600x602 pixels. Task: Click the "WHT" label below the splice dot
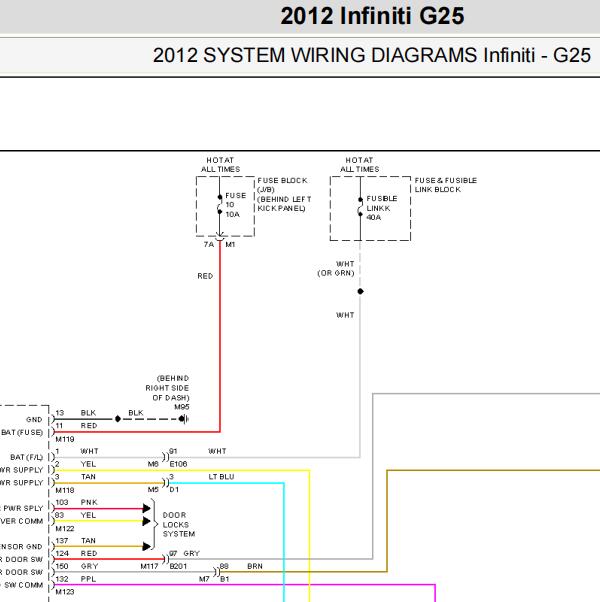click(x=345, y=315)
